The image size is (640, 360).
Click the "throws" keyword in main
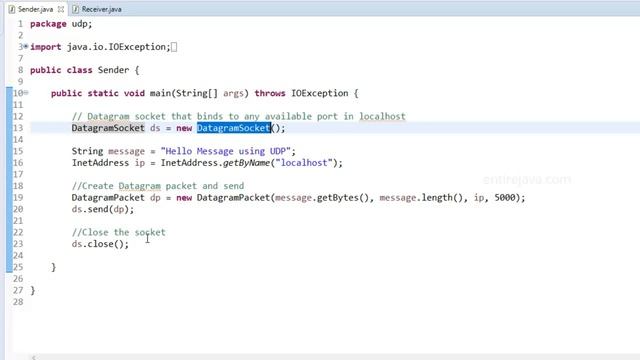click(x=270, y=93)
